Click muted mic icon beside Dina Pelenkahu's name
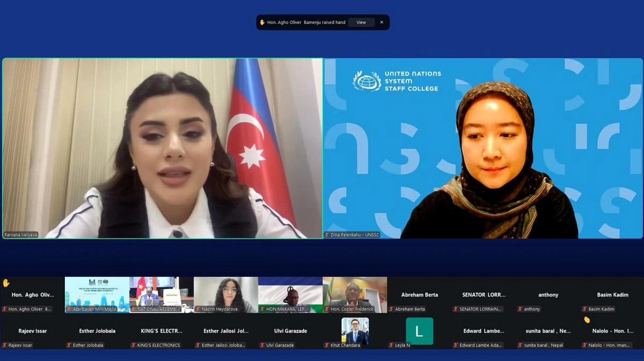 [x=327, y=235]
